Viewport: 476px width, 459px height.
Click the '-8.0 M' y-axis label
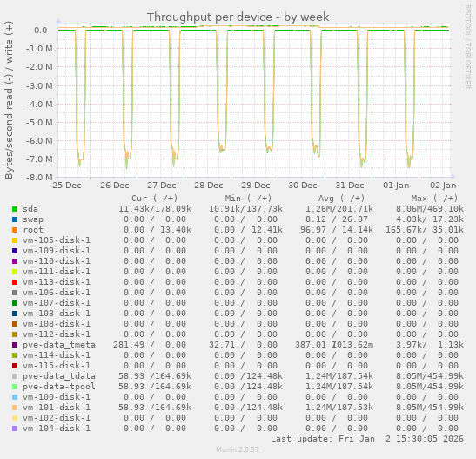click(x=39, y=177)
